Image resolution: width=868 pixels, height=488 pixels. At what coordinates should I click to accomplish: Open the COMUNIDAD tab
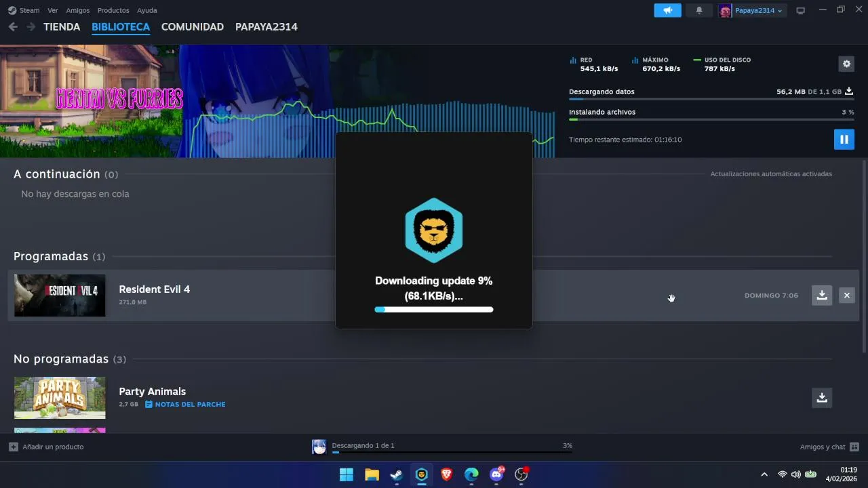coord(193,27)
